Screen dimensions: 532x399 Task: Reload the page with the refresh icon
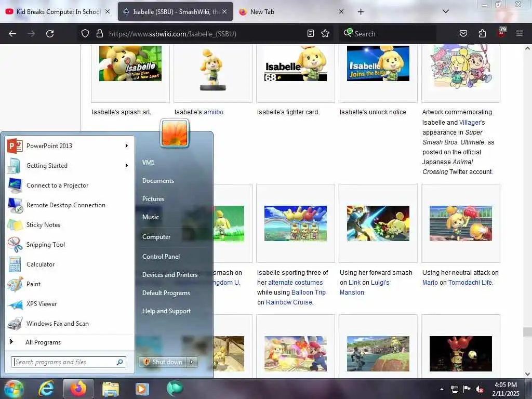(x=50, y=34)
